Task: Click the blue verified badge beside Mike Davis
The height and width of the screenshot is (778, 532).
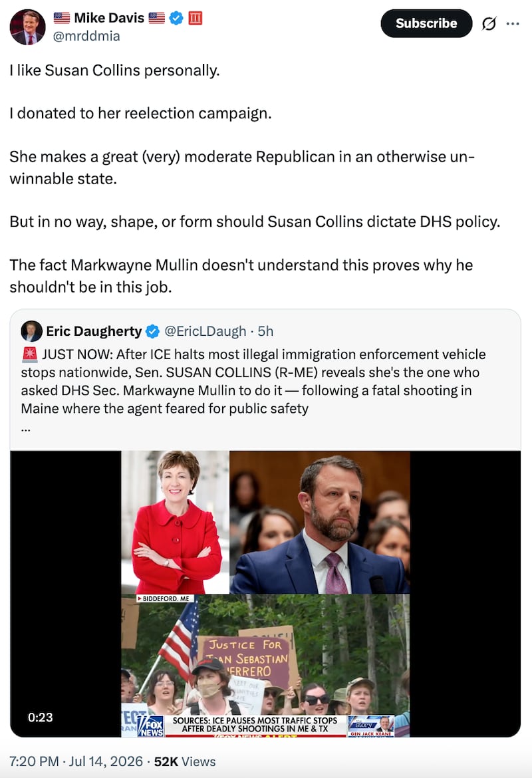Action: point(176,19)
